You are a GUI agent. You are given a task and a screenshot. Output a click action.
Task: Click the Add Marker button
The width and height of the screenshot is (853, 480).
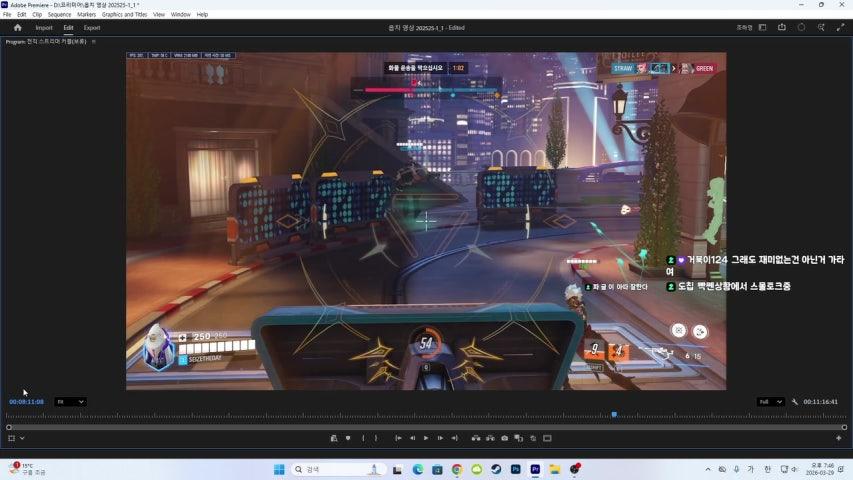pos(348,438)
